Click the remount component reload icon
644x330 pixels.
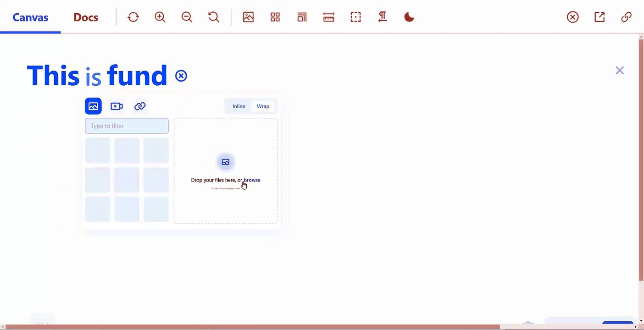click(x=133, y=17)
